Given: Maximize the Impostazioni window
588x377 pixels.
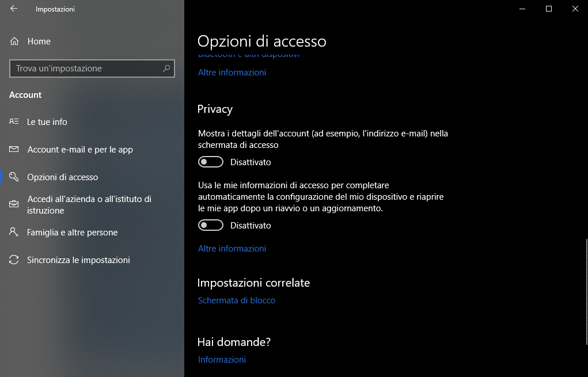Looking at the screenshot, I should click(549, 9).
